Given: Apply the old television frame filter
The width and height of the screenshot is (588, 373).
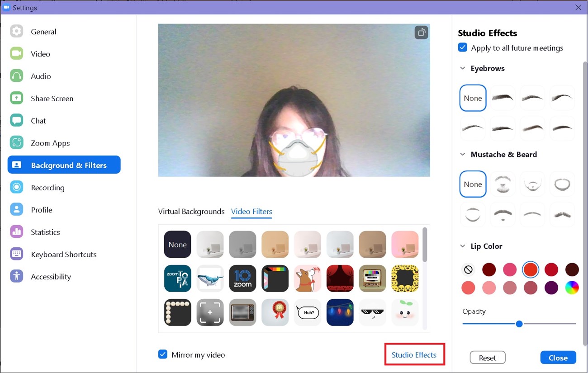Looking at the screenshot, I should [242, 312].
